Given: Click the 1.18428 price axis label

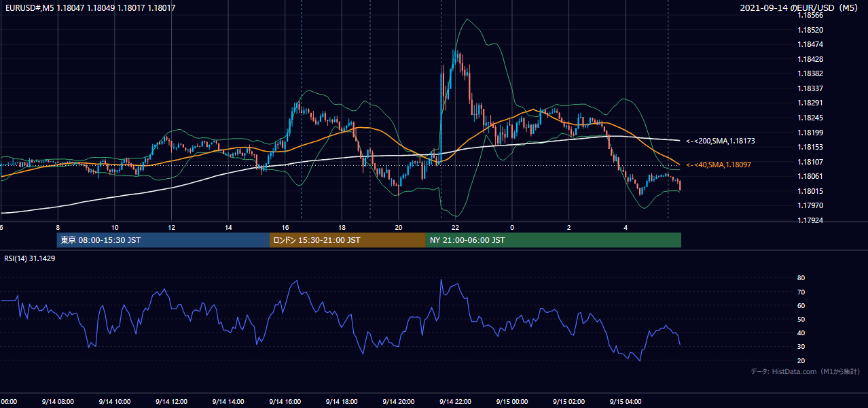Looking at the screenshot, I should point(811,59).
